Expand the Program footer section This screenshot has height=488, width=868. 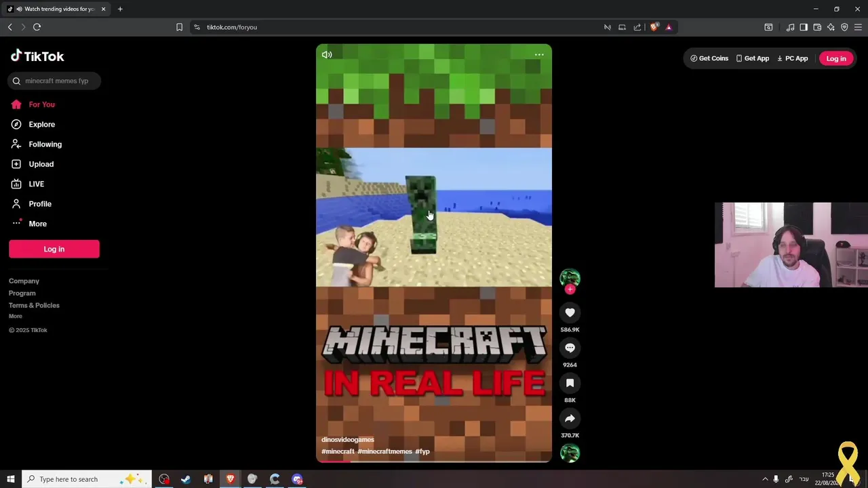(22, 293)
